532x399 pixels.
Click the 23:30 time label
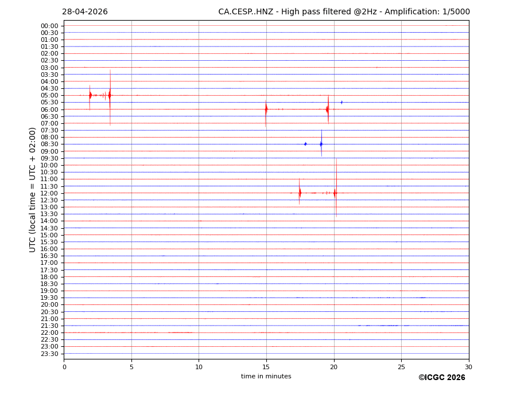point(49,354)
